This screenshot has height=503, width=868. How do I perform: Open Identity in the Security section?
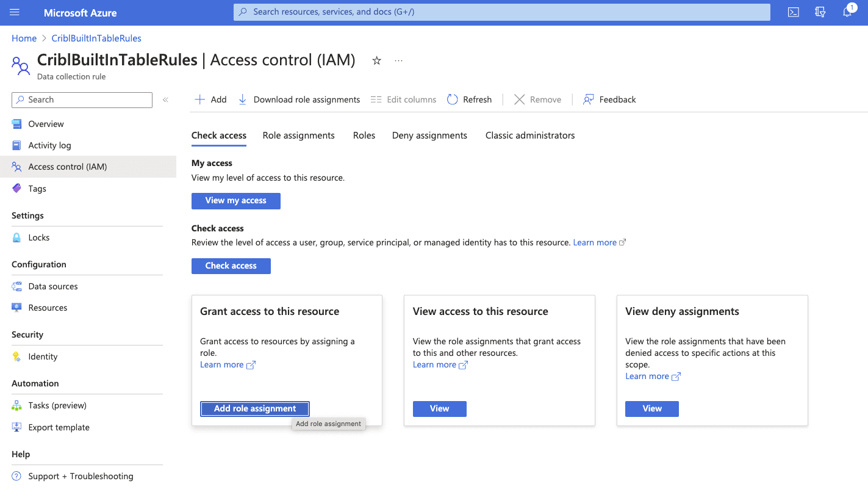[x=43, y=356]
